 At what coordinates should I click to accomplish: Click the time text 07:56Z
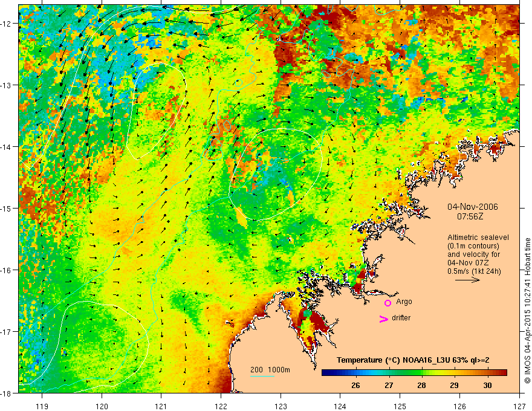(470, 216)
